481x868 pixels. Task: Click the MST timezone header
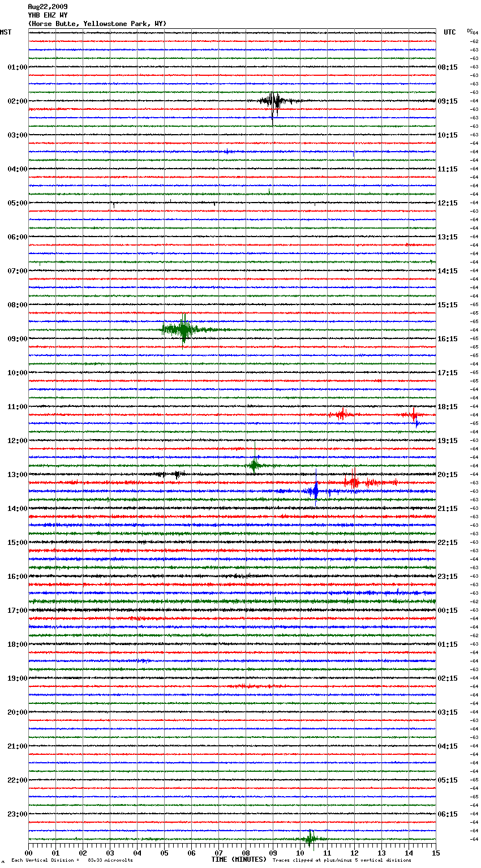click(x=6, y=32)
